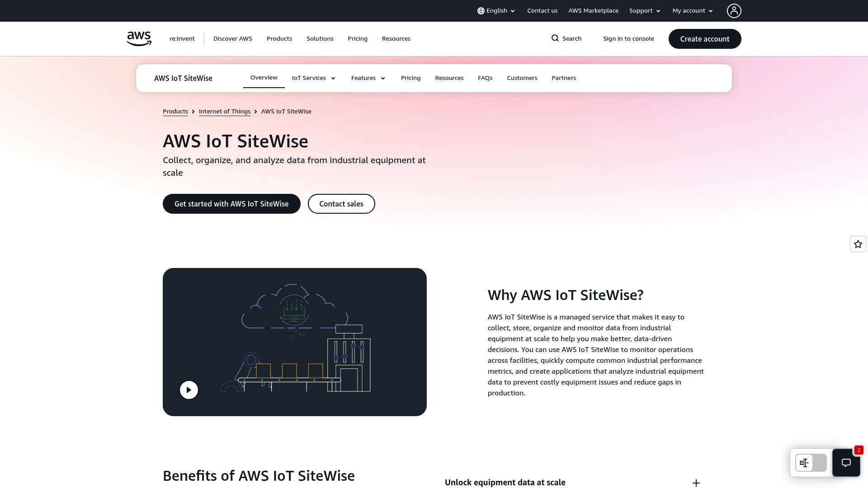This screenshot has height=488, width=868.
Task: Click Contact sales button
Action: coord(341,204)
